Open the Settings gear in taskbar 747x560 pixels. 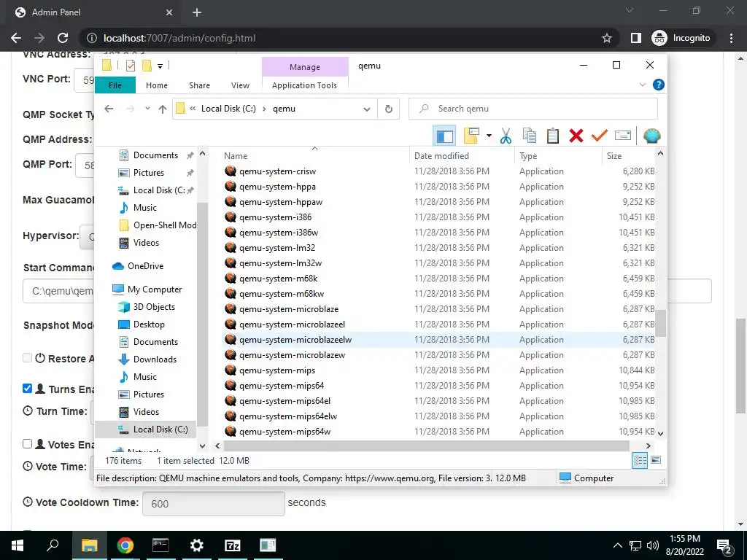tap(196, 545)
